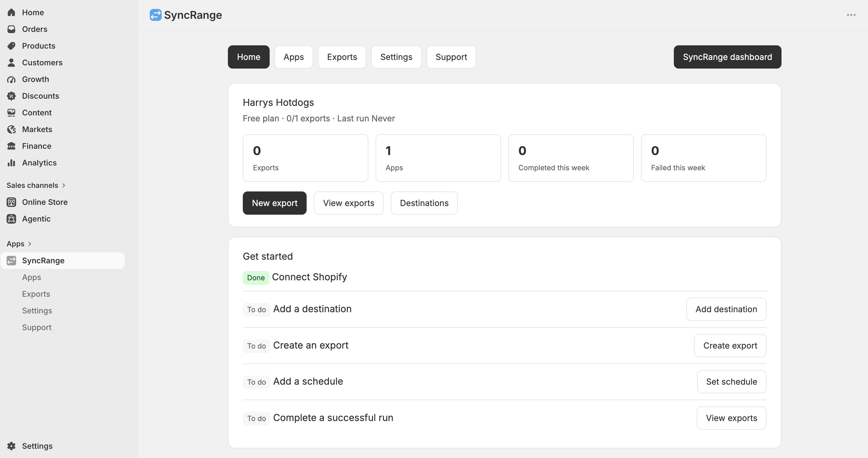
Task: Select the Customers label in sidebar
Action: click(x=42, y=63)
